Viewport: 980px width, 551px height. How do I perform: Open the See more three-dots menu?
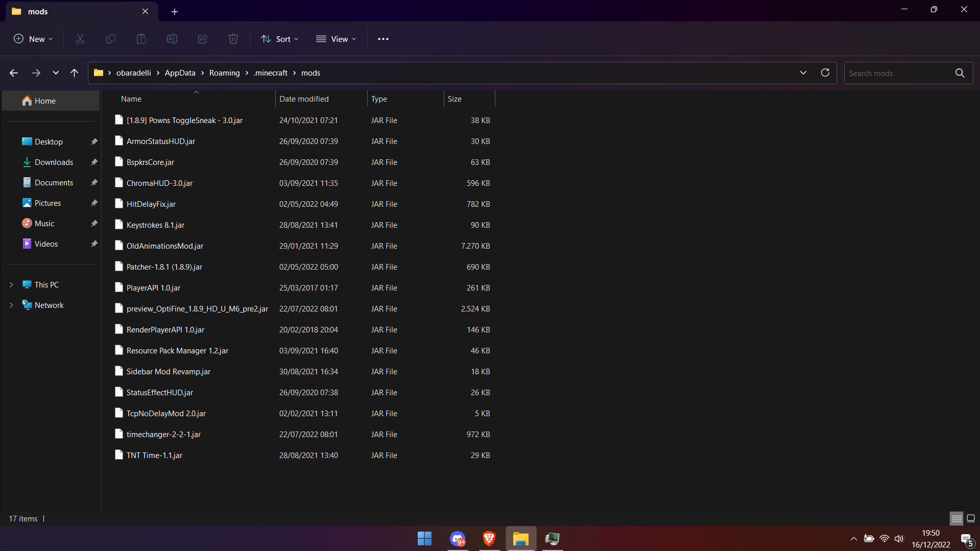(x=383, y=39)
